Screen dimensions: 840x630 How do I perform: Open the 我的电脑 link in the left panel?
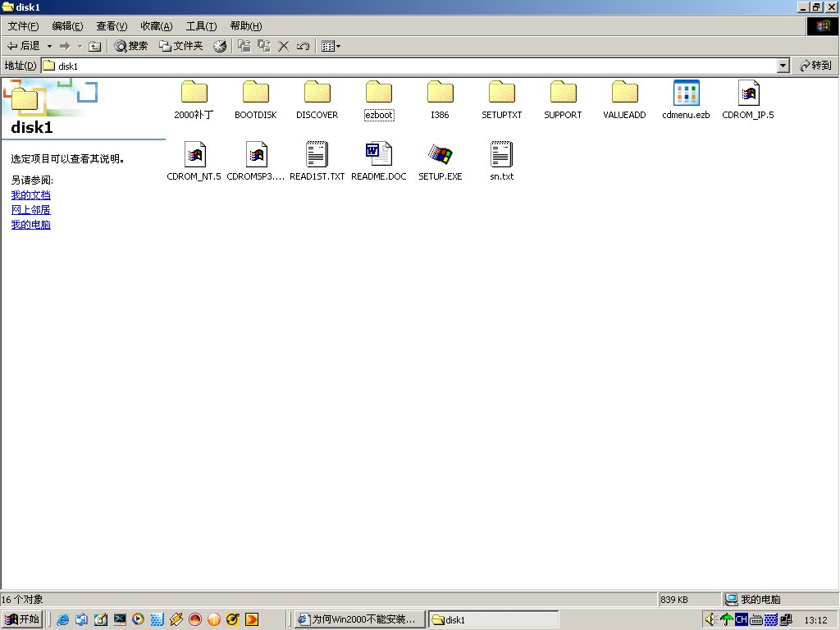pyautogui.click(x=30, y=225)
